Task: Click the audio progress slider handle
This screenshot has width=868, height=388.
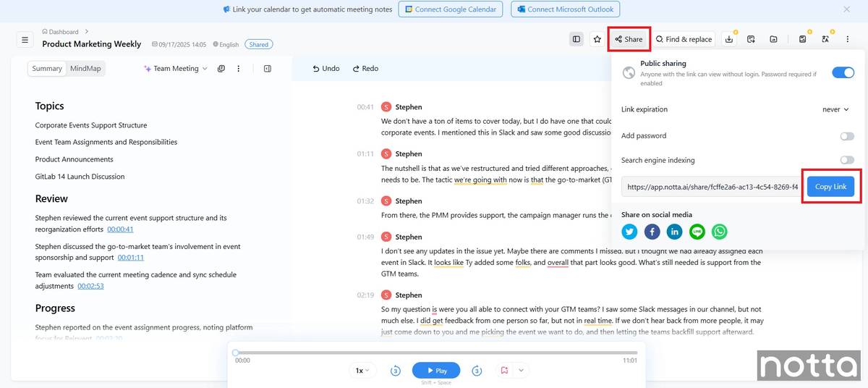Action: [236, 353]
